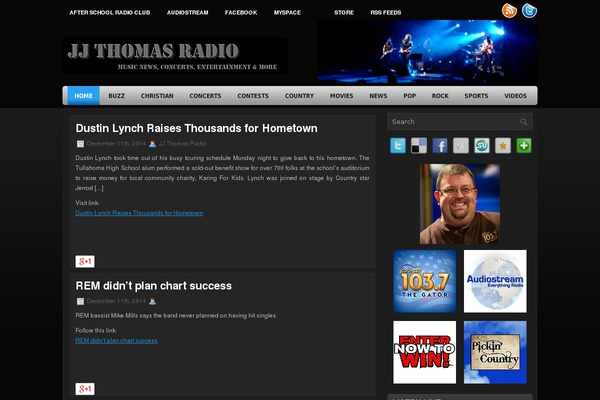This screenshot has width=600, height=400.
Task: Open the Twitter bird icon in header
Action: point(529,11)
